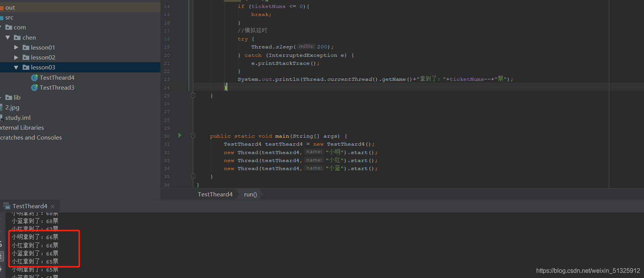
Task: Select the lesson01 package label
Action: tap(43, 48)
